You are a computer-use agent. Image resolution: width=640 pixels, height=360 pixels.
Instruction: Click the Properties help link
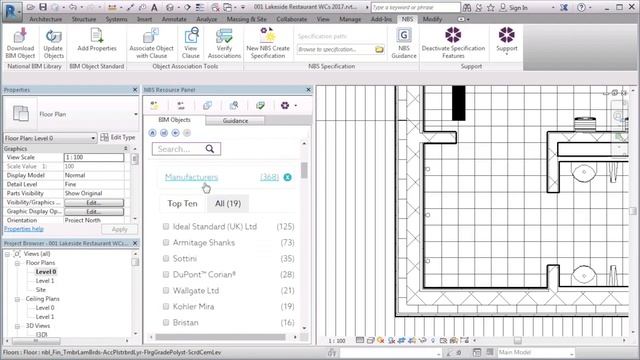24,229
